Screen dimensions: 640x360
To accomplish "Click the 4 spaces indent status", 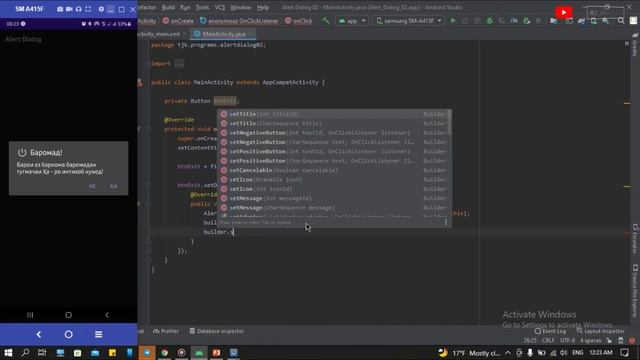I will [591, 340].
